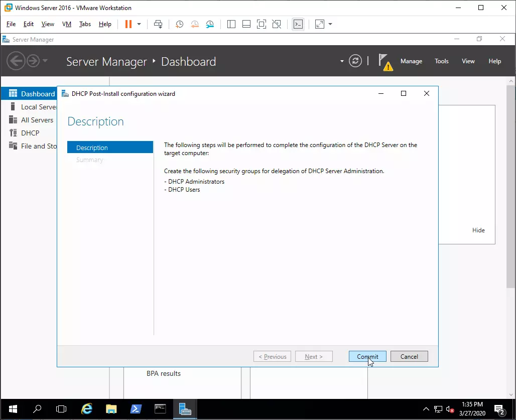Click the Commit button

click(x=367, y=356)
